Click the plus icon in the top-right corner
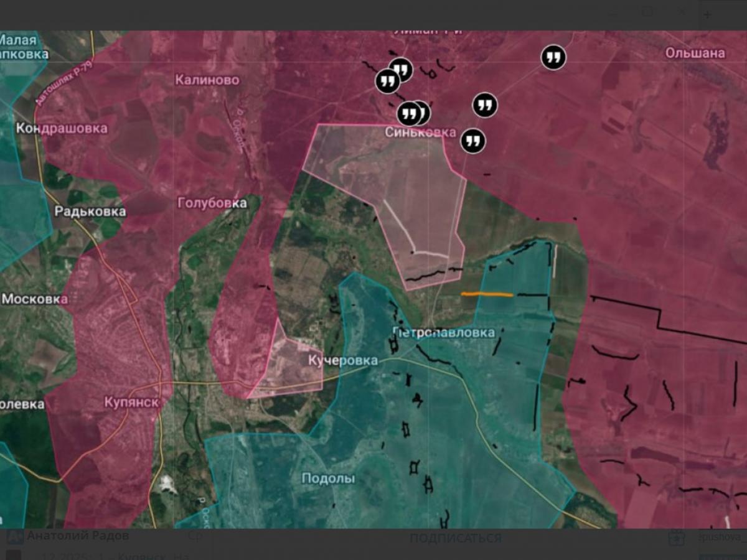747x560 pixels. pyautogui.click(x=707, y=14)
